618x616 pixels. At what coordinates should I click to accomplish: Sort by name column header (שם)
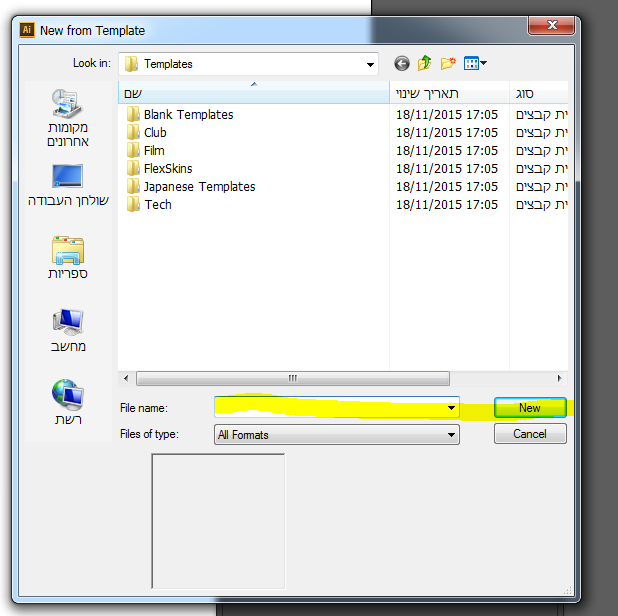(x=253, y=93)
